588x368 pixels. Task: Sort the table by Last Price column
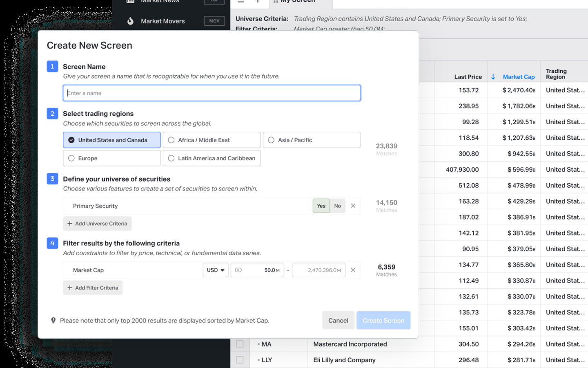[x=468, y=77]
